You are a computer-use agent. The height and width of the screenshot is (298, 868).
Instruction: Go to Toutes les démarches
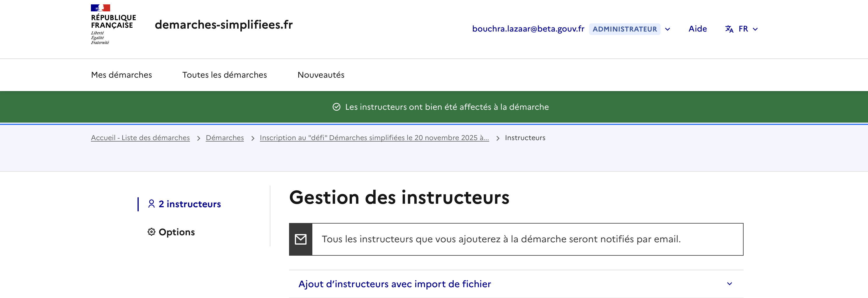[224, 75]
